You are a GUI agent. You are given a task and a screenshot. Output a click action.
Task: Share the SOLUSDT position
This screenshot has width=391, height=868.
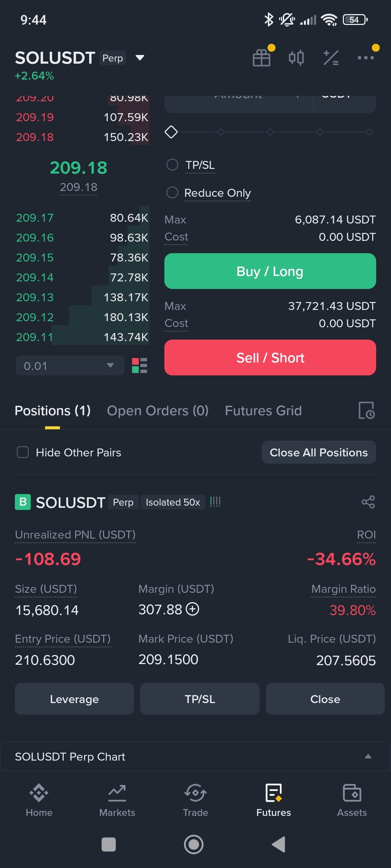pyautogui.click(x=368, y=502)
